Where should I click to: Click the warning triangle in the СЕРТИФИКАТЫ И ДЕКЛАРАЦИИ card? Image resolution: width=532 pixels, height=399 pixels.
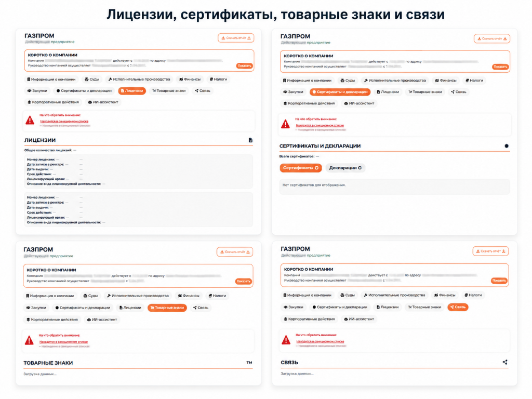tap(286, 124)
